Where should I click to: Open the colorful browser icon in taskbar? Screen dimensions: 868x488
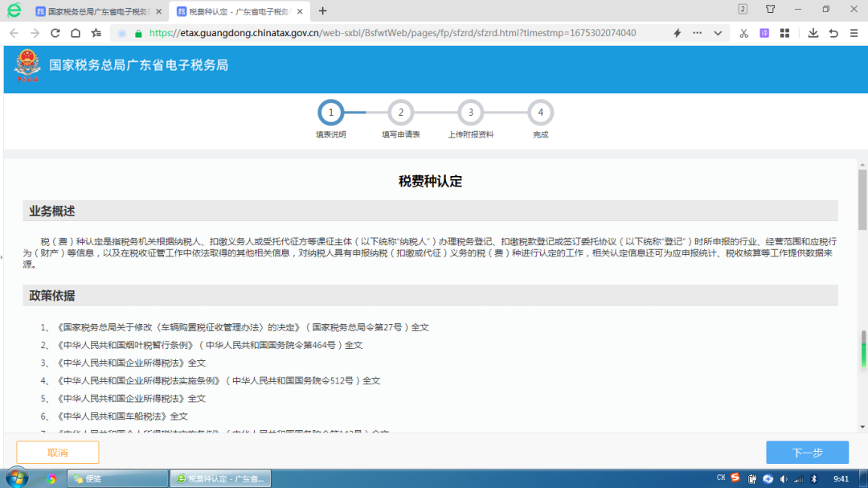coord(51,478)
